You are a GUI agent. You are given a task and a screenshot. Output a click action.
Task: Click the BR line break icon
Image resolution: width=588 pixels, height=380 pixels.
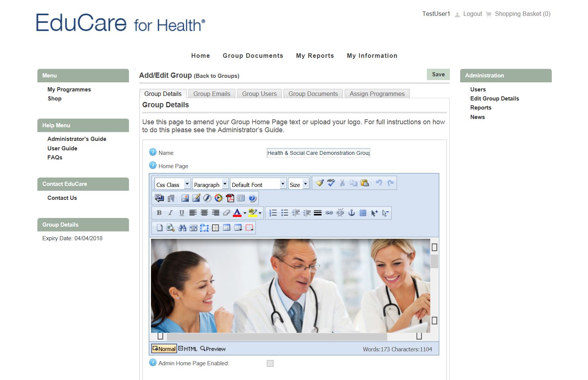coord(159,198)
